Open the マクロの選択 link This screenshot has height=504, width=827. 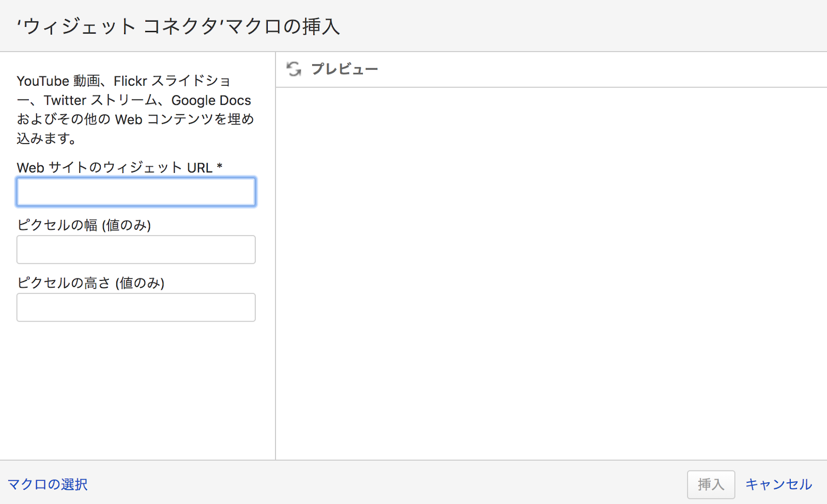[x=48, y=484]
